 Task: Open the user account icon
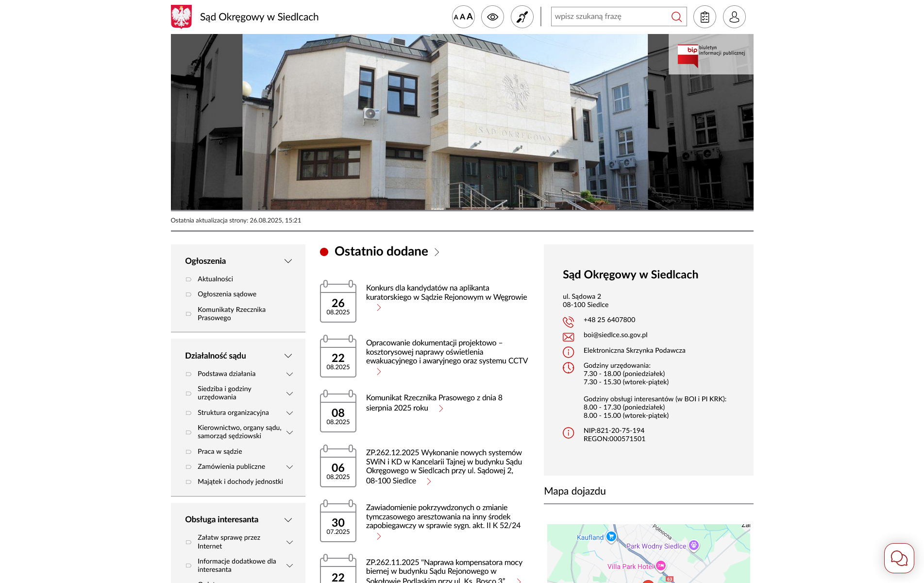coord(734,17)
